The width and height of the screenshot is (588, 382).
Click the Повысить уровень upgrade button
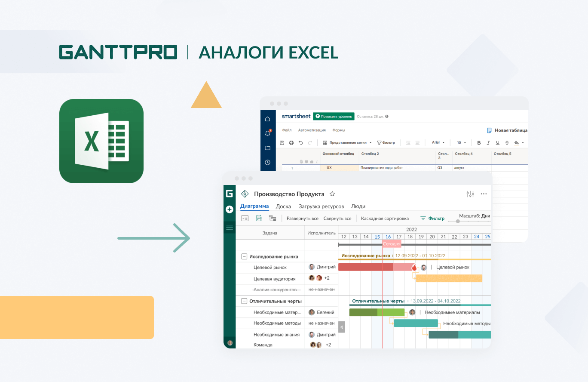pos(334,116)
